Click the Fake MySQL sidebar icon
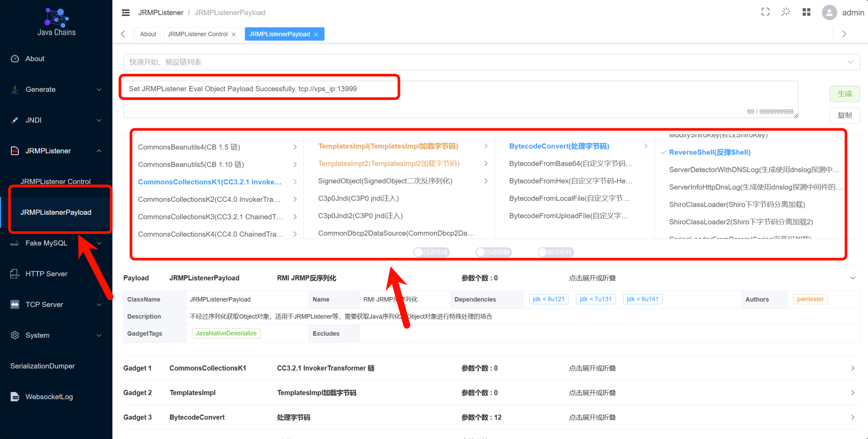 tap(15, 243)
